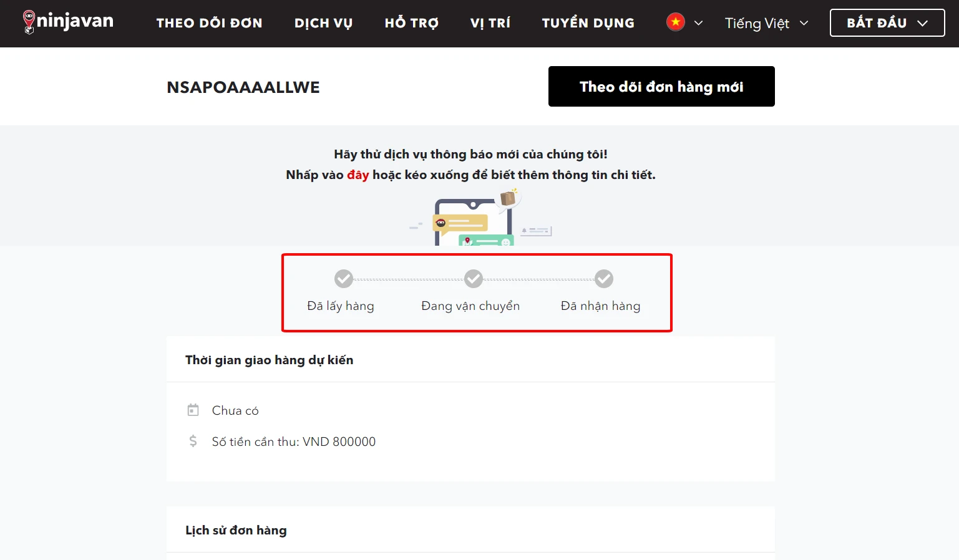959x560 pixels.
Task: Click the dollar sign icon
Action: click(x=193, y=442)
